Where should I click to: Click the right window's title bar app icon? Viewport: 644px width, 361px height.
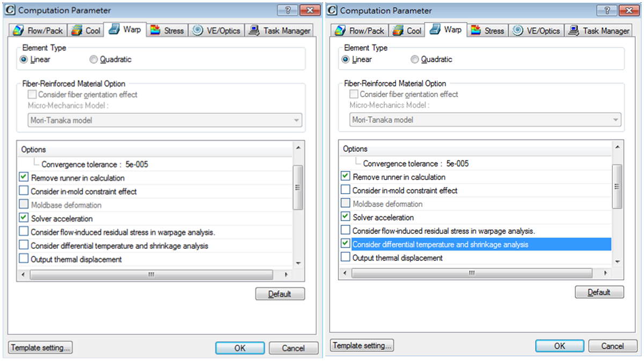point(333,10)
